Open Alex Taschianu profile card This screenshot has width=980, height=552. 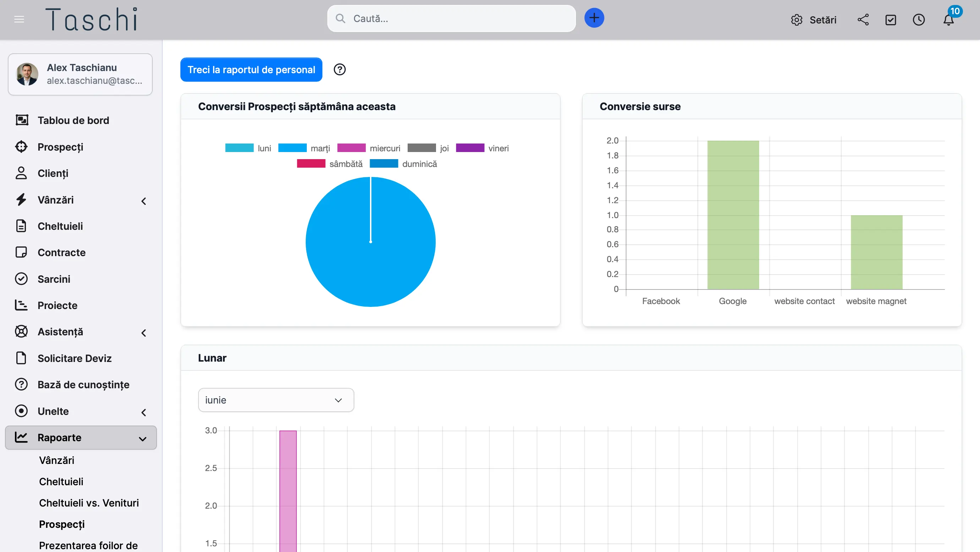[80, 74]
